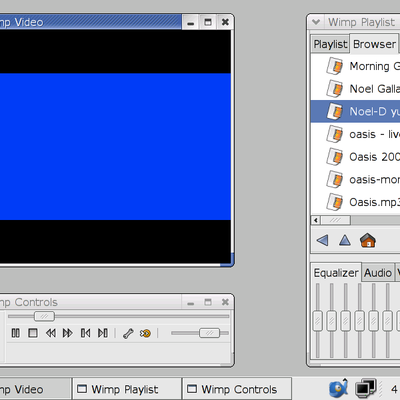Screen dimensions: 400x400
Task: Click the first equalizer band slider
Action: click(x=318, y=321)
